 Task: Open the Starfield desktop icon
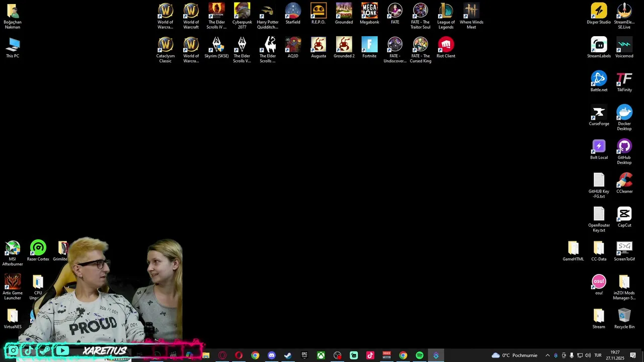point(293,14)
